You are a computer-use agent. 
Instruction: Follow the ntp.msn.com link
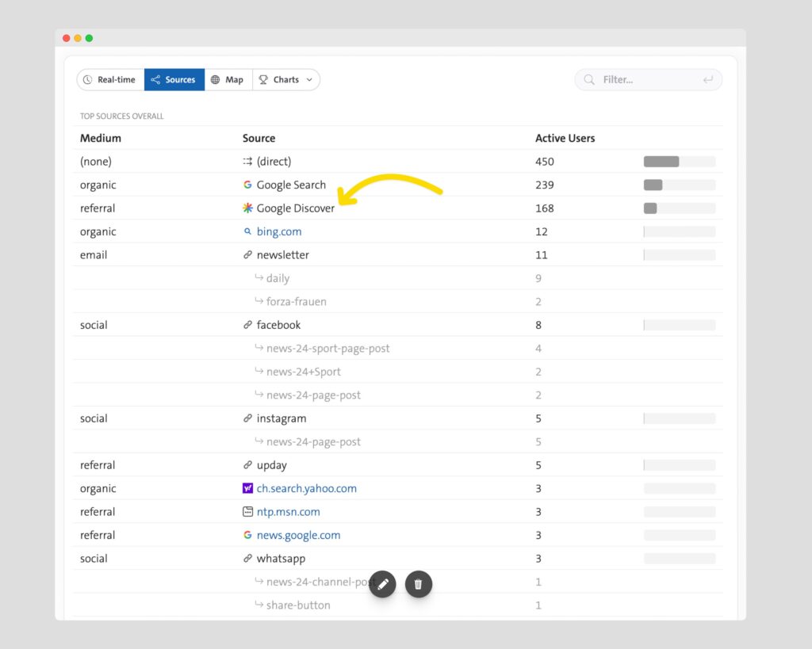[x=288, y=512]
